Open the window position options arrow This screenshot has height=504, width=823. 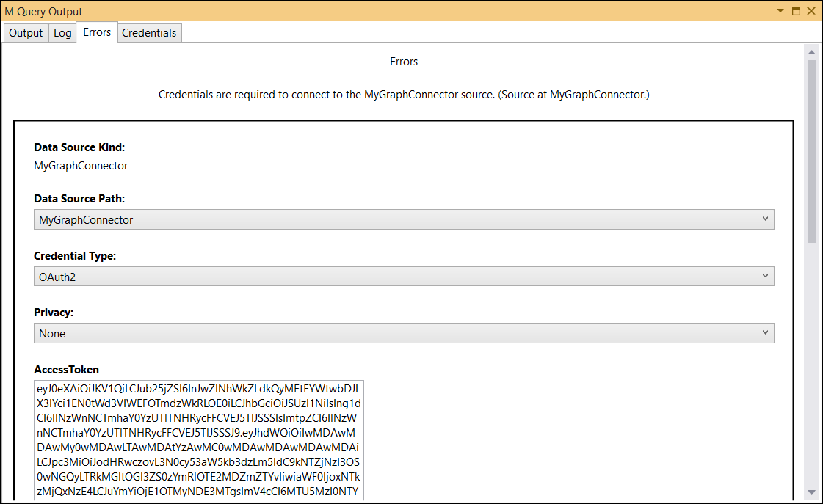[x=780, y=11]
